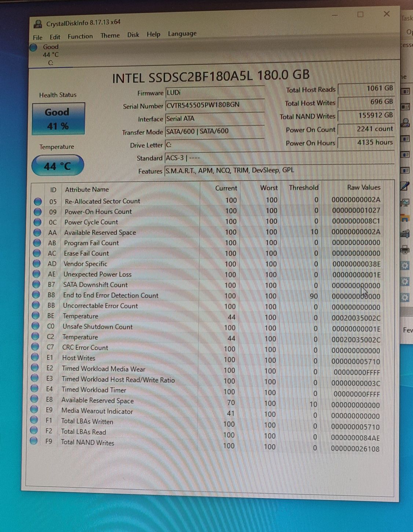This screenshot has height=532, width=413.
Task: Close the CrystalDiskInfo window
Action: 387,14
